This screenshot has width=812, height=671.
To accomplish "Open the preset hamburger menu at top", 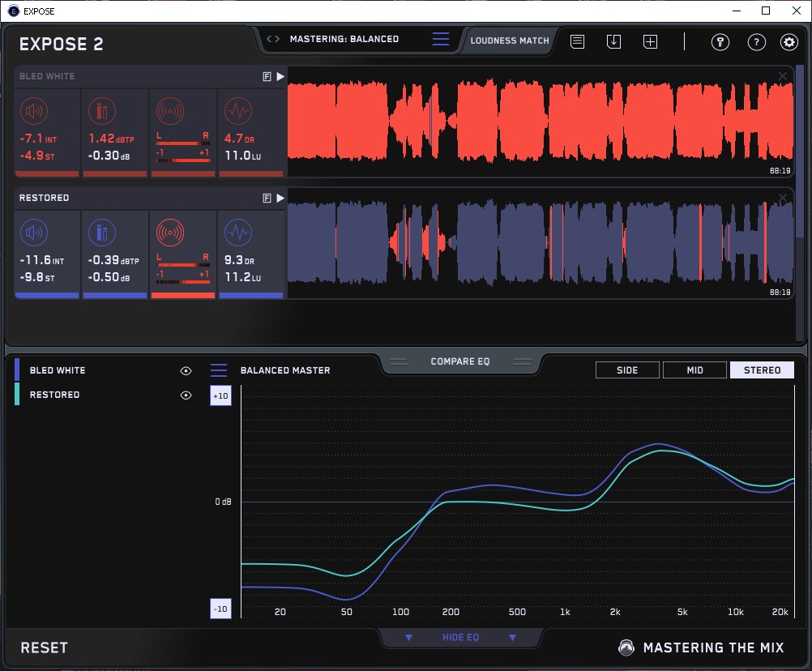I will click(x=441, y=39).
